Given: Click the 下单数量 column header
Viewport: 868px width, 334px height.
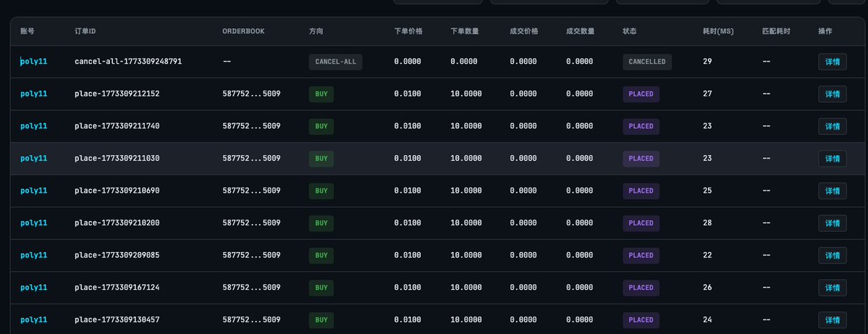Looking at the screenshot, I should (465, 32).
